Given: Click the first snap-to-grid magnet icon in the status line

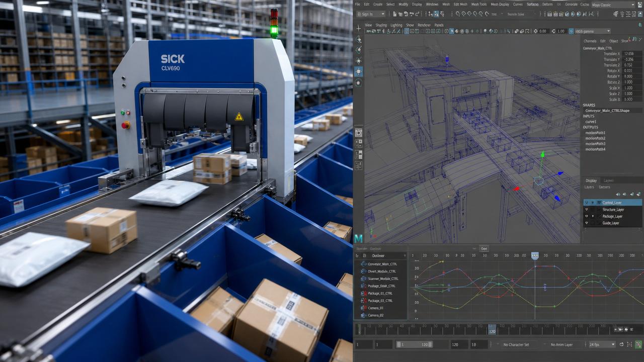Looking at the screenshot, I should tap(458, 14).
